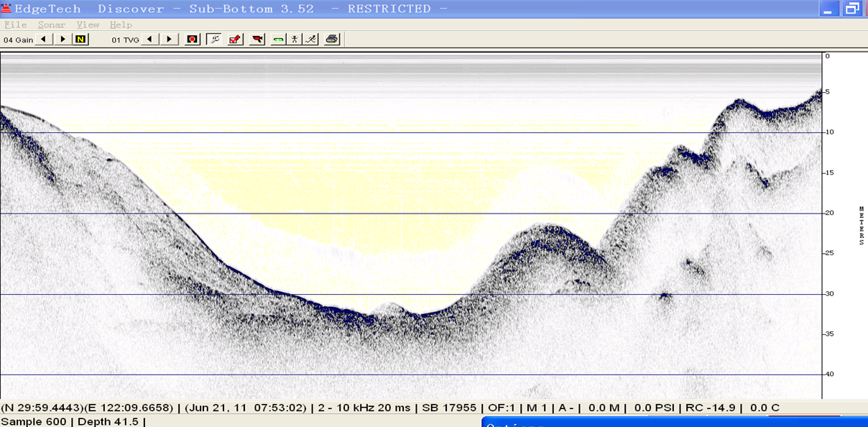
Task: Increase TVG with the right arrow beside 01 TVG
Action: coord(170,39)
